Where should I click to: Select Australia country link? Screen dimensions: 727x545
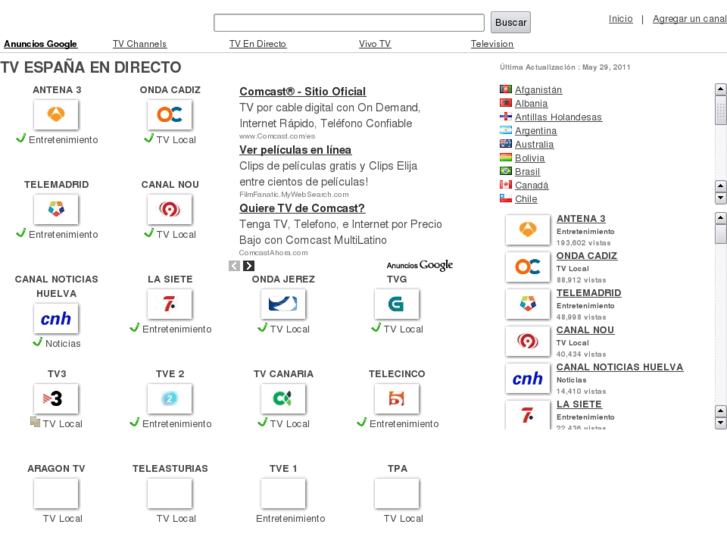pos(534,144)
